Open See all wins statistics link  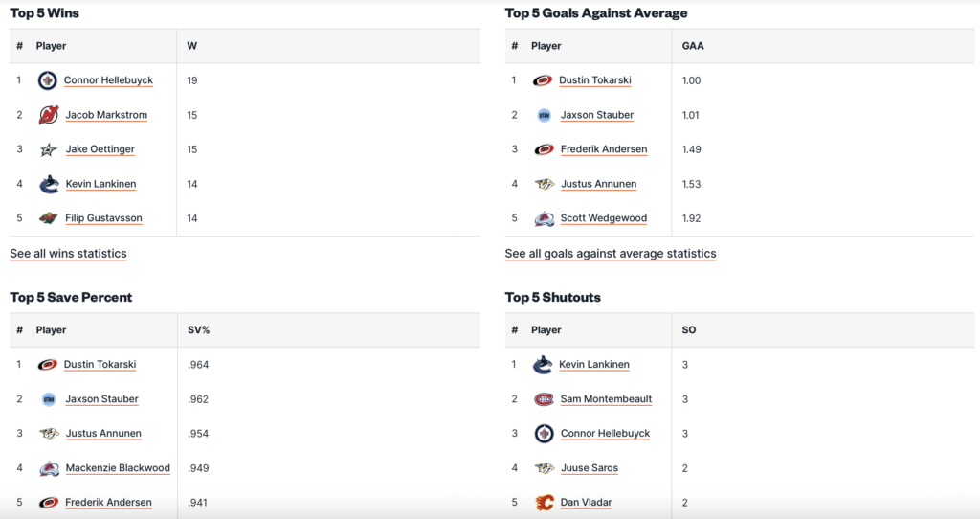point(68,254)
